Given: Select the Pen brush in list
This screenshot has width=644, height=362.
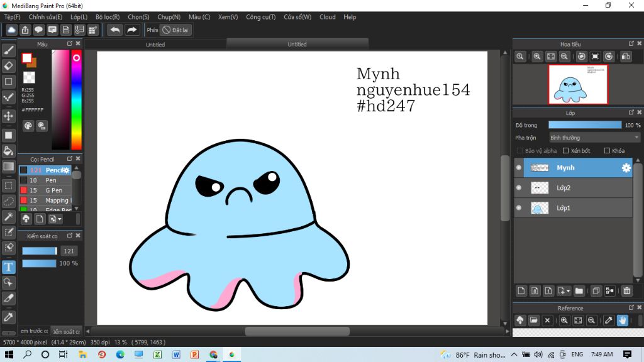Looking at the screenshot, I should pos(45,180).
